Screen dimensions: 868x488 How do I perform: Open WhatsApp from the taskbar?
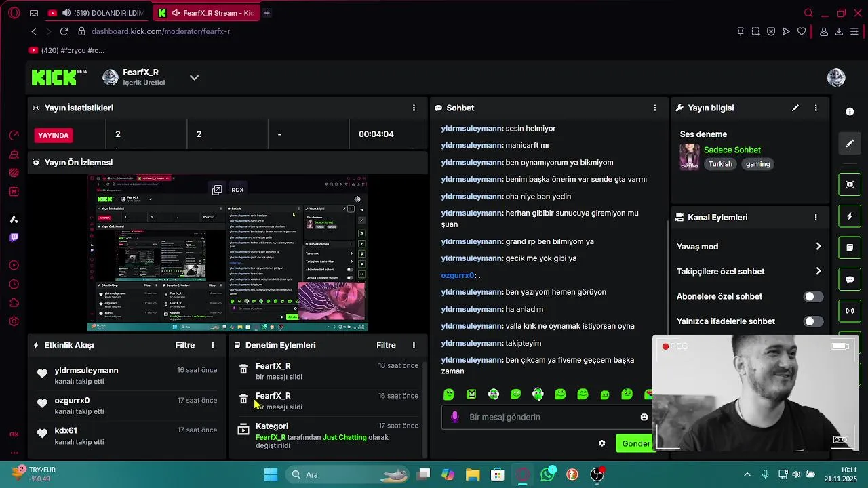[547, 474]
